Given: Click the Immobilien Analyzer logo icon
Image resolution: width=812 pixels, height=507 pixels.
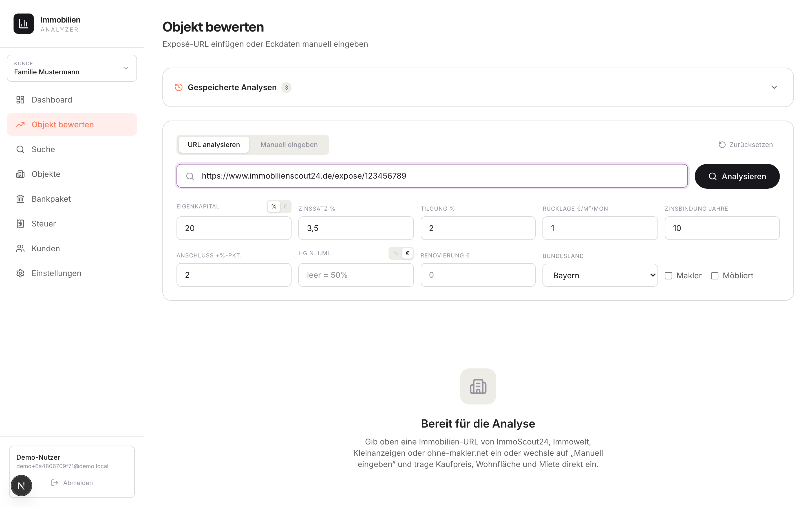Looking at the screenshot, I should pyautogui.click(x=23, y=23).
